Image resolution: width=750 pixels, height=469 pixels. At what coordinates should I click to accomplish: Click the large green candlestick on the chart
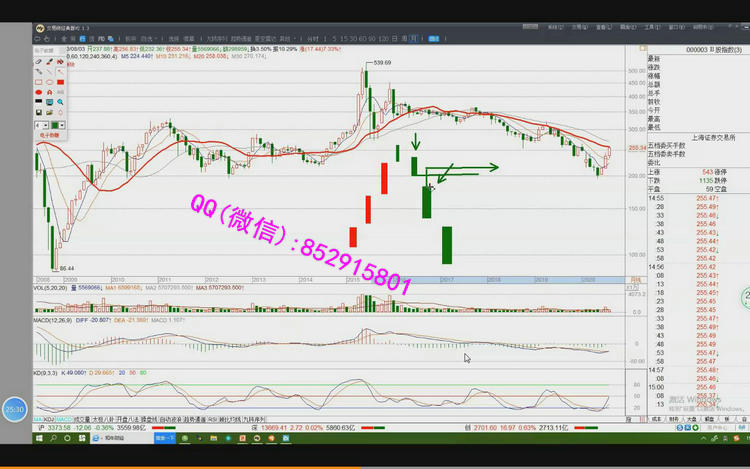[x=447, y=245]
